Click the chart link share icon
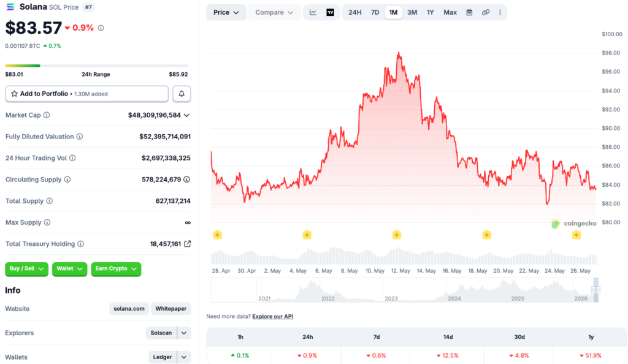Screen dimensions: 628x364 (486, 12)
